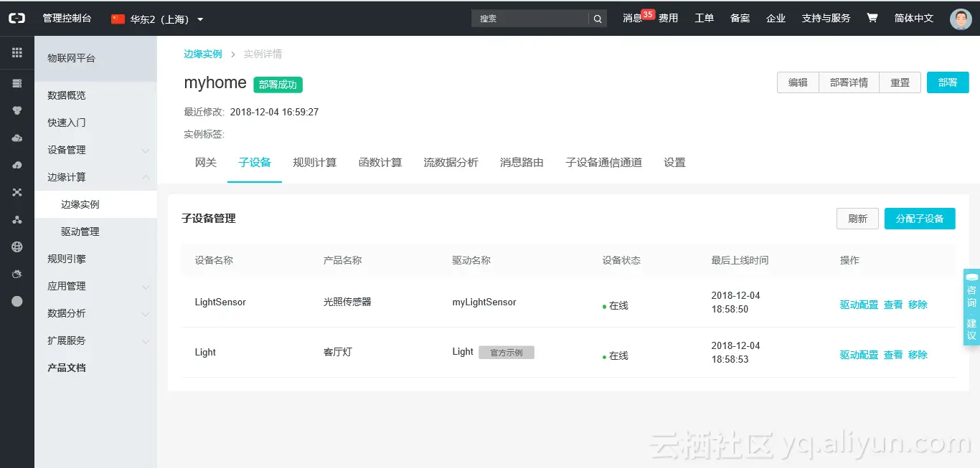
Task: Open the shopping cart icon
Action: point(872,18)
